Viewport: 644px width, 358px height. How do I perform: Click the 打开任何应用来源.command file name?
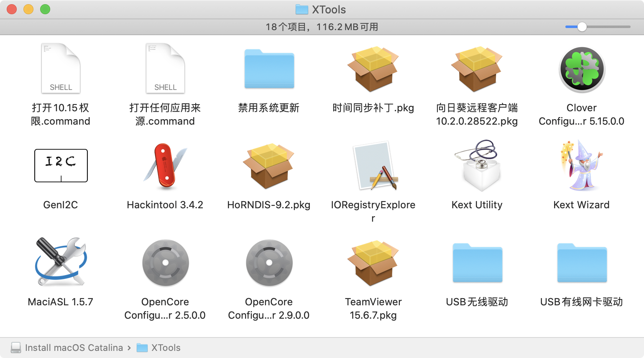(x=165, y=115)
